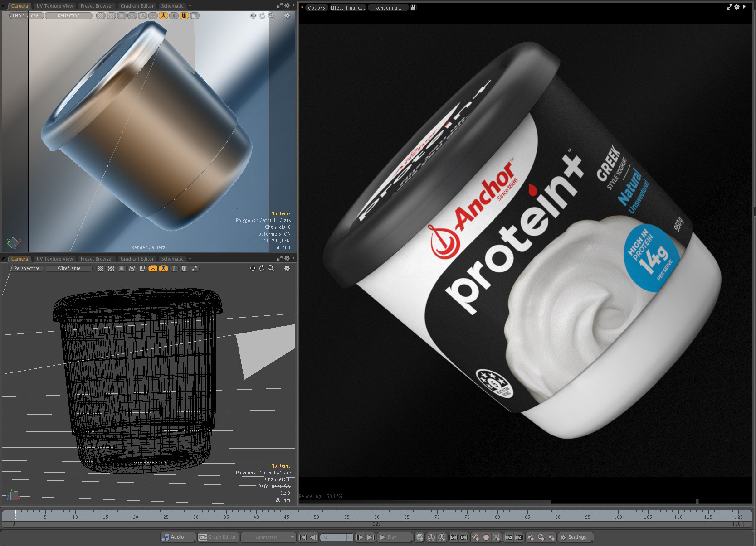Screen dimensions: 756x546
Task: Expand bottom viewport panel arrow menu
Action: coord(294,258)
